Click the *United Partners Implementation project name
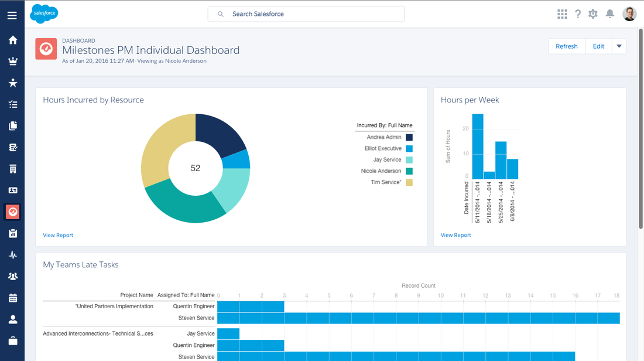The height and width of the screenshot is (361, 644). tap(114, 306)
